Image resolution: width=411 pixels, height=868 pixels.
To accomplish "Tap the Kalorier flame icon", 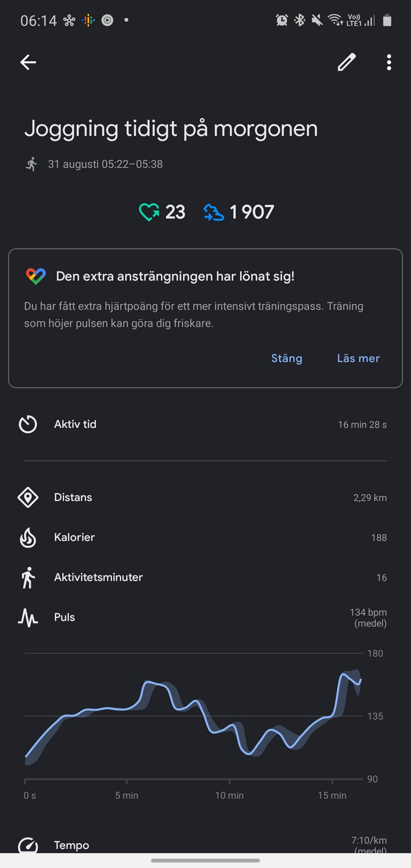I will point(28,538).
